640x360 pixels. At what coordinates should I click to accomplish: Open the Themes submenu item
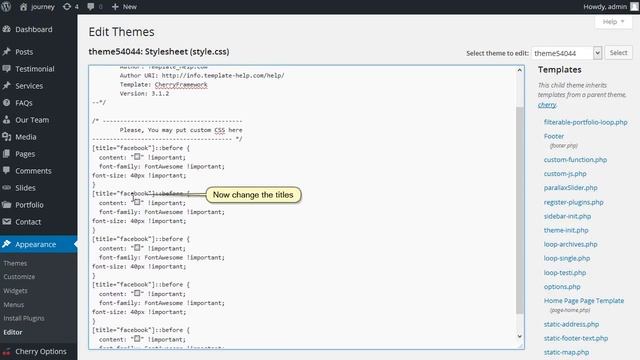coord(15,263)
